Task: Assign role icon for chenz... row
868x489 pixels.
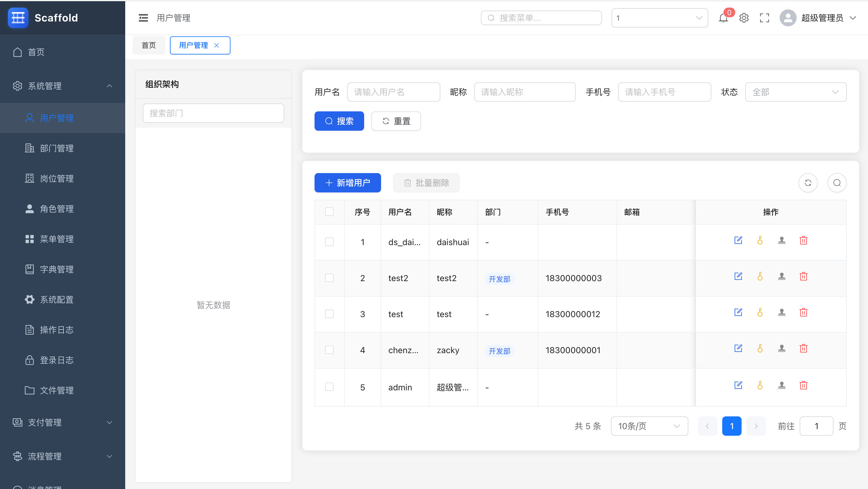Action: tap(782, 348)
